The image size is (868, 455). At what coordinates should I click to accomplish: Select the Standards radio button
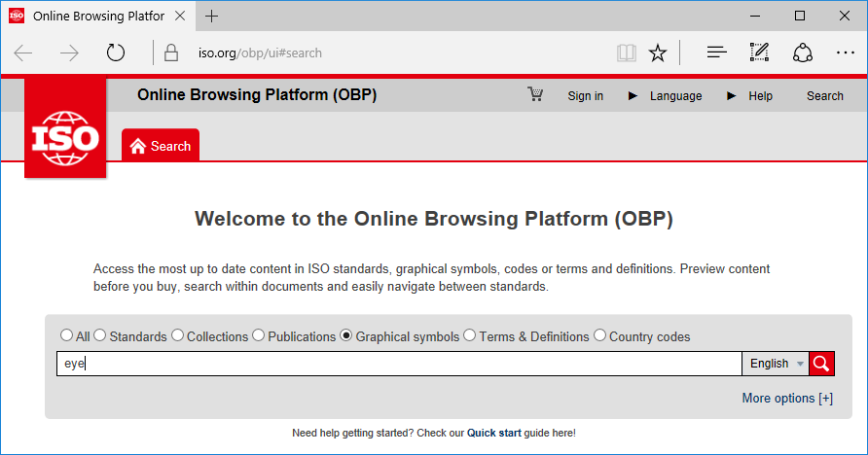tap(99, 335)
